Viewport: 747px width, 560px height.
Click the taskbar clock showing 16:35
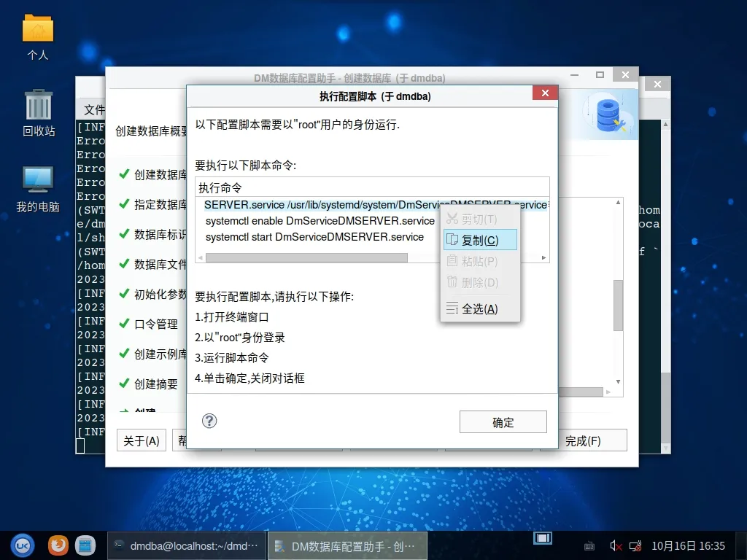(688, 545)
